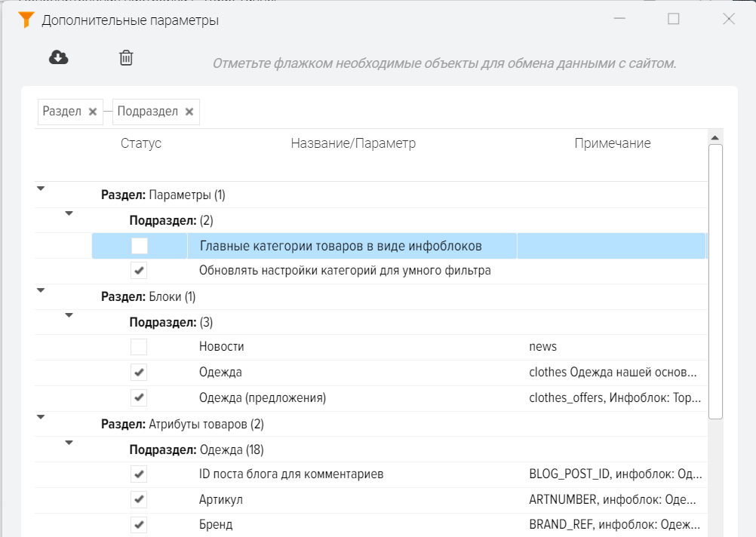
Task: Collapse the Подраздел: Одежда (18) subgroup
Action: 69,443
